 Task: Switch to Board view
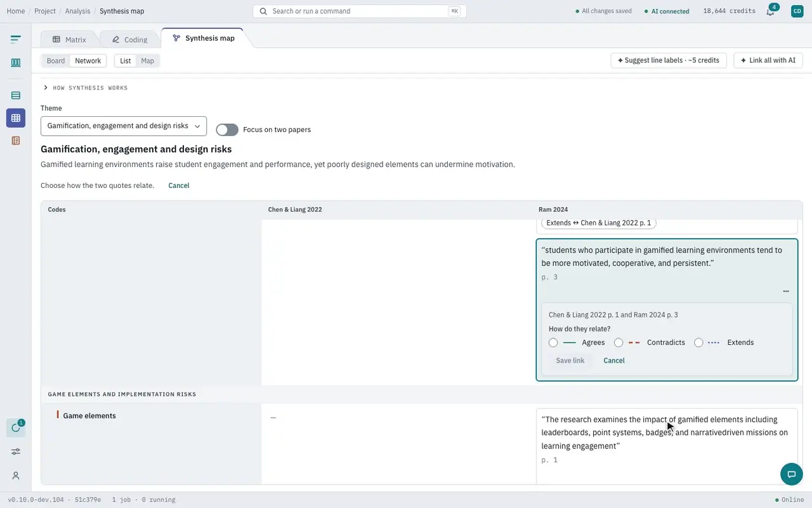point(56,61)
